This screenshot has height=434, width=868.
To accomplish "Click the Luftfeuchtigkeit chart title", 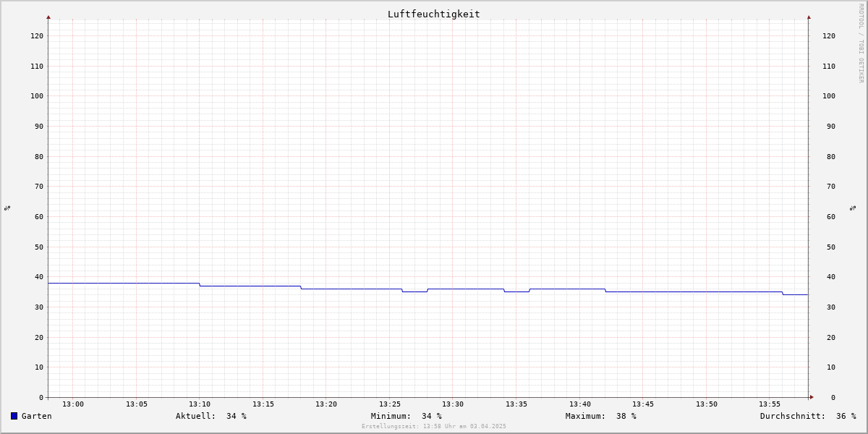I will (x=433, y=14).
